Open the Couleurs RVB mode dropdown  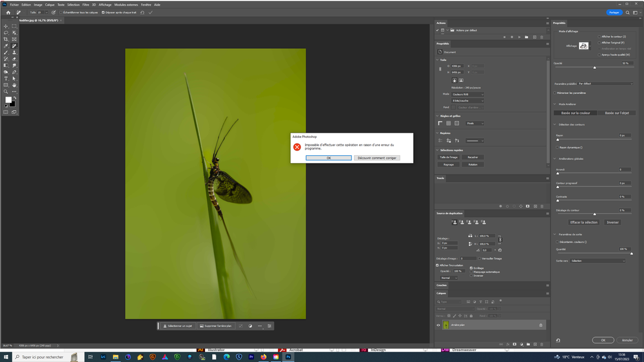467,94
